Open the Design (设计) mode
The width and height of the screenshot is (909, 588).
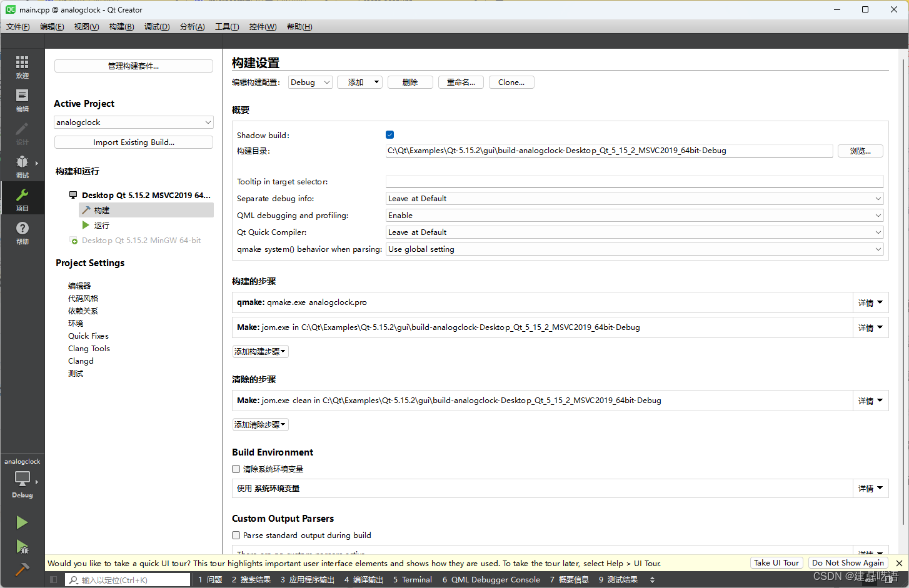tap(23, 133)
